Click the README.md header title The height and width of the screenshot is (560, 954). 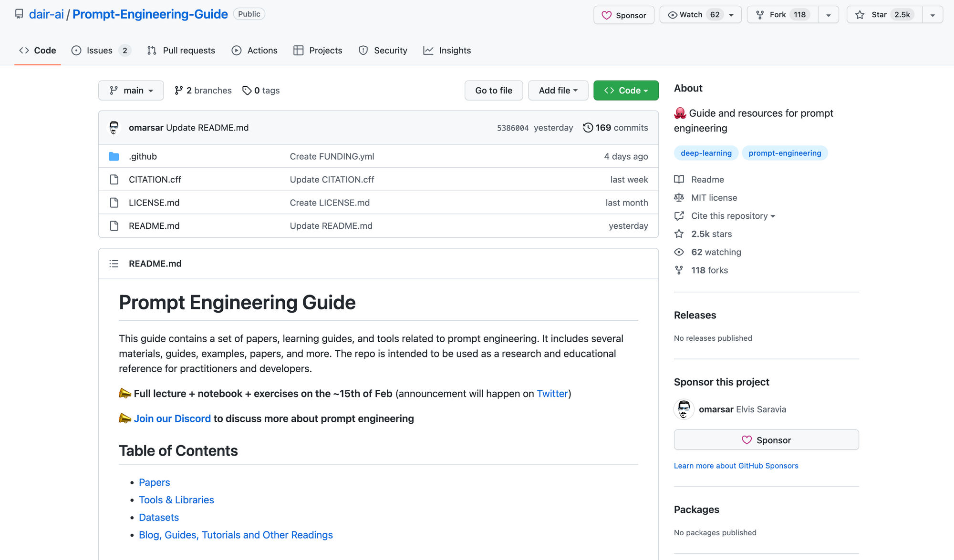(155, 264)
